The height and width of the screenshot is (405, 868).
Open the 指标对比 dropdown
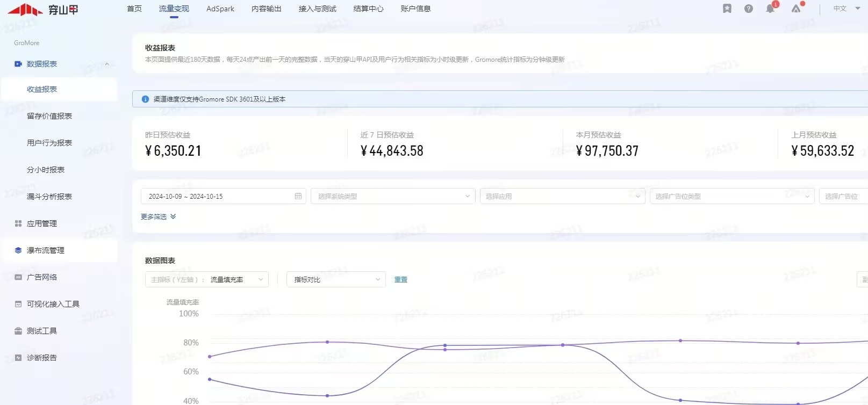point(336,279)
